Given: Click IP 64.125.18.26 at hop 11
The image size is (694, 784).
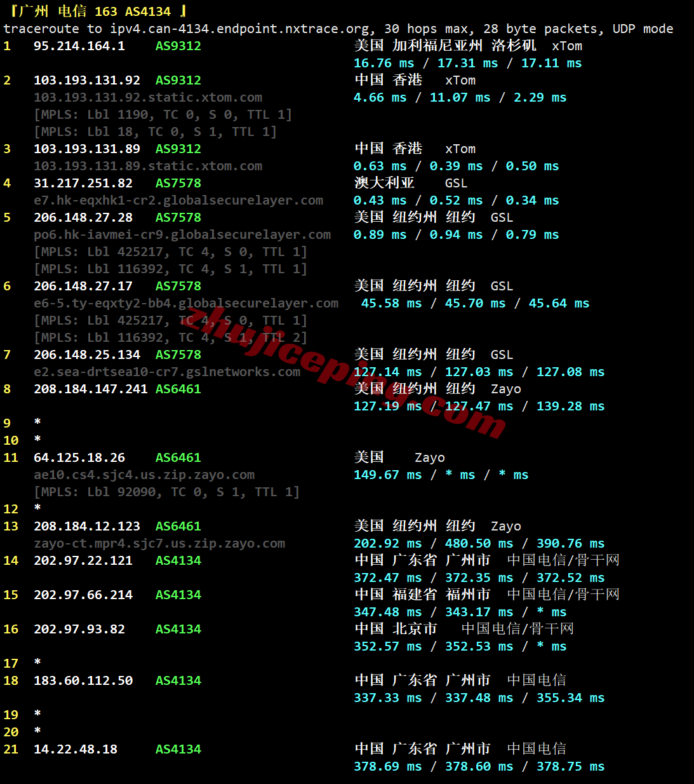Looking at the screenshot, I should [79, 457].
